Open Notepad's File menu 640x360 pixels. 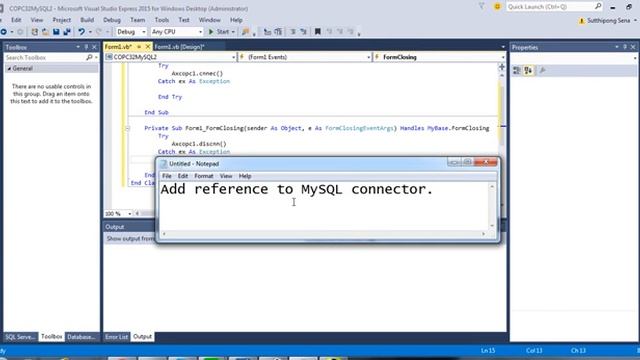167,176
